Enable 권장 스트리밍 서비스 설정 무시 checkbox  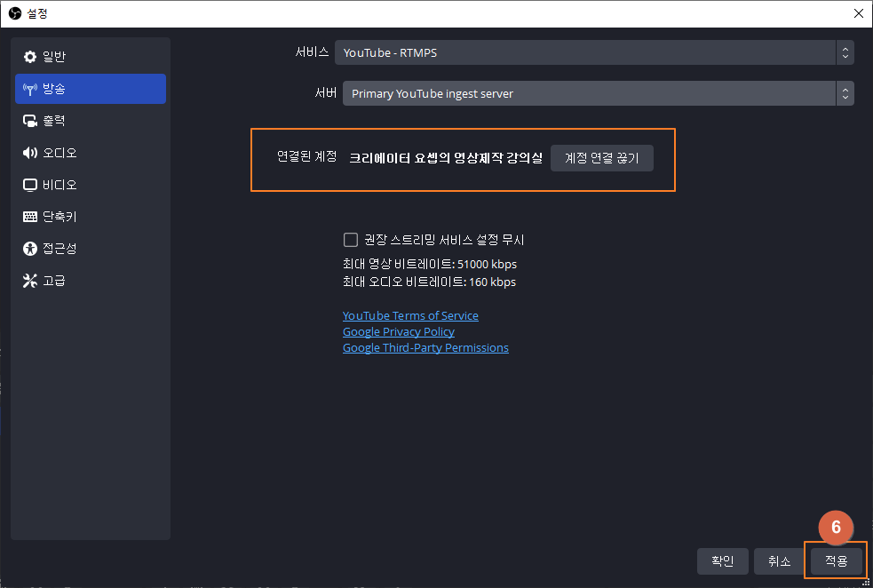(x=350, y=240)
